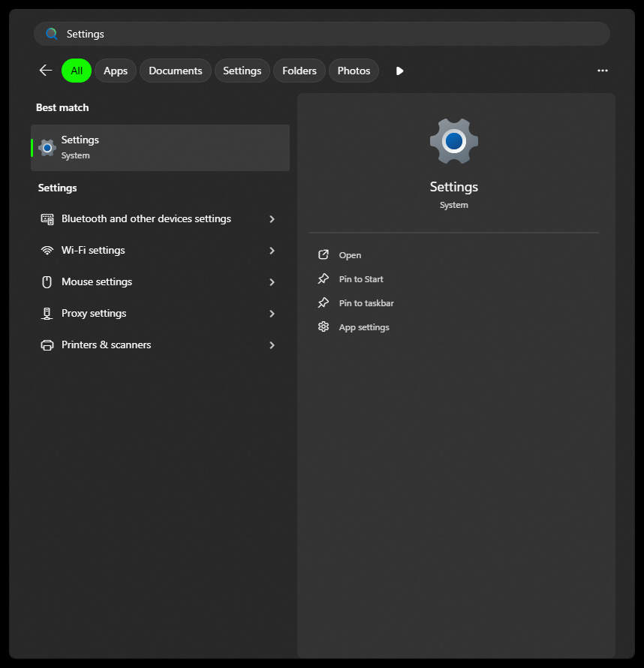644x668 pixels.
Task: Click the Settings title in preview pane
Action: (x=453, y=187)
